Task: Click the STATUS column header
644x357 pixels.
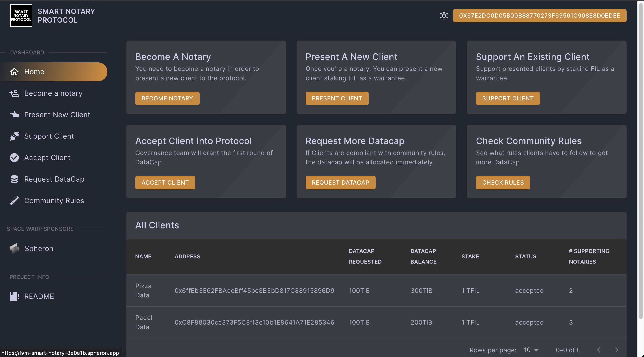Action: pos(526,256)
